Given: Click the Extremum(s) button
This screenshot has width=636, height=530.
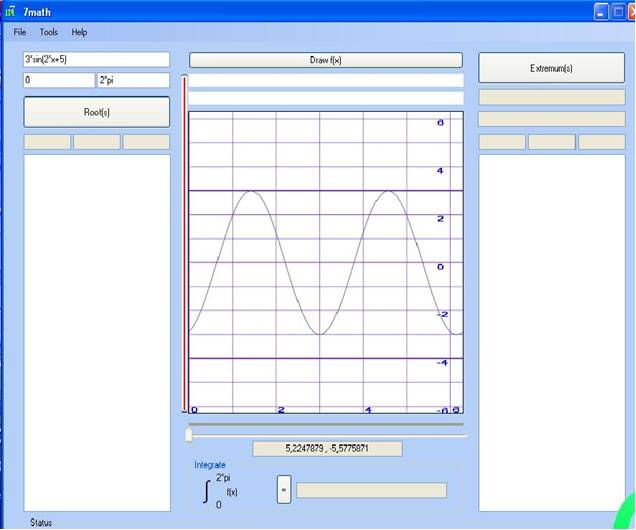Looking at the screenshot, I should coord(551,68).
